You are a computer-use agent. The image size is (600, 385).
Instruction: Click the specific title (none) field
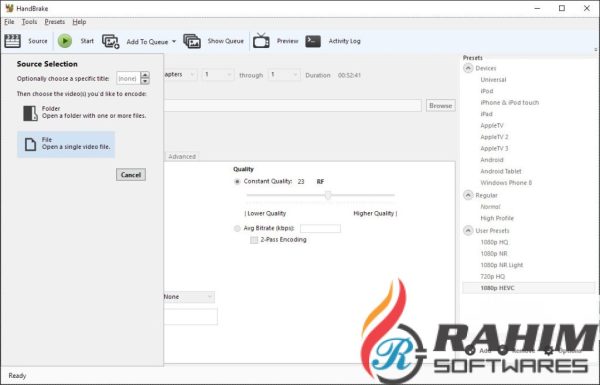click(x=129, y=78)
